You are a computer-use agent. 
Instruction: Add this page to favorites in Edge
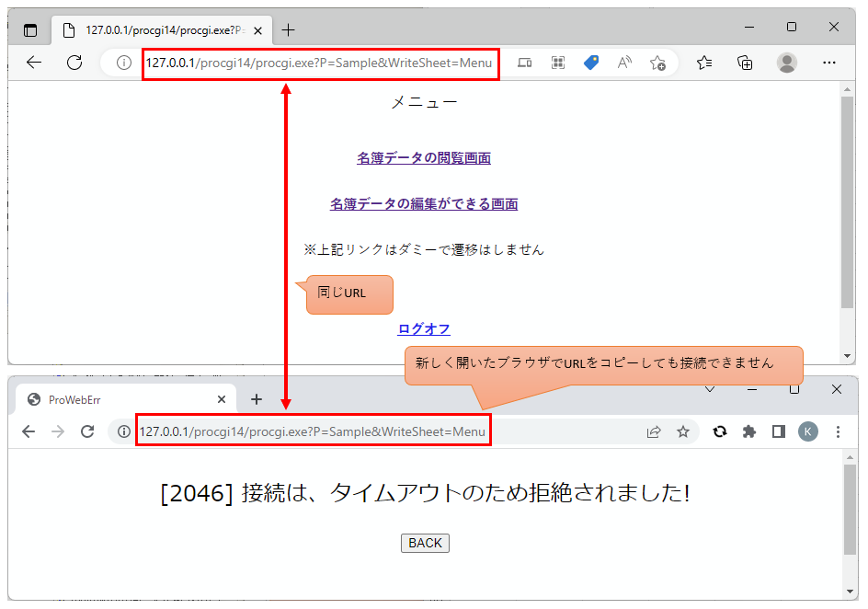[657, 63]
